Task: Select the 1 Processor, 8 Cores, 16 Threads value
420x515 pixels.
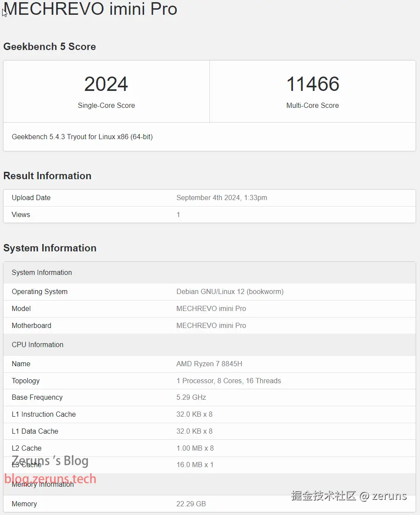Action: tap(229, 381)
